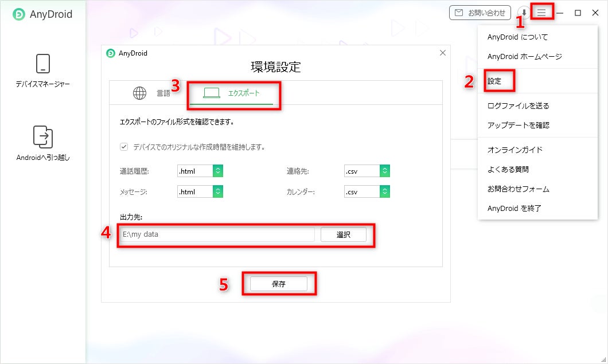Close the 環境設定 dialog with X
Viewport: 608px width, 364px height.
[x=442, y=52]
